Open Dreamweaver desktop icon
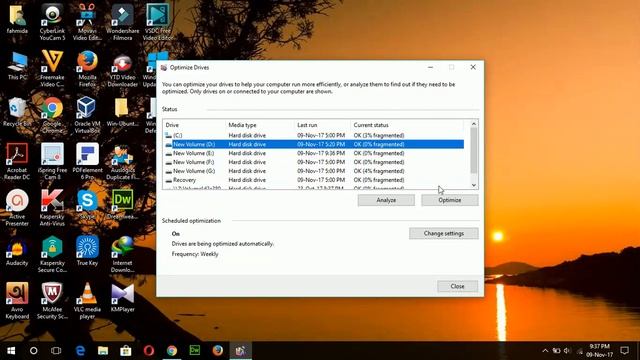The image size is (640, 360). click(122, 205)
